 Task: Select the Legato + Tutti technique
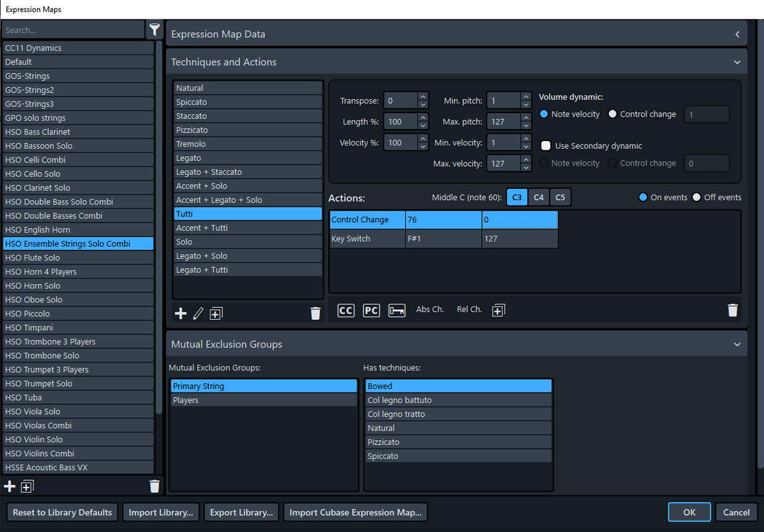[x=248, y=269]
